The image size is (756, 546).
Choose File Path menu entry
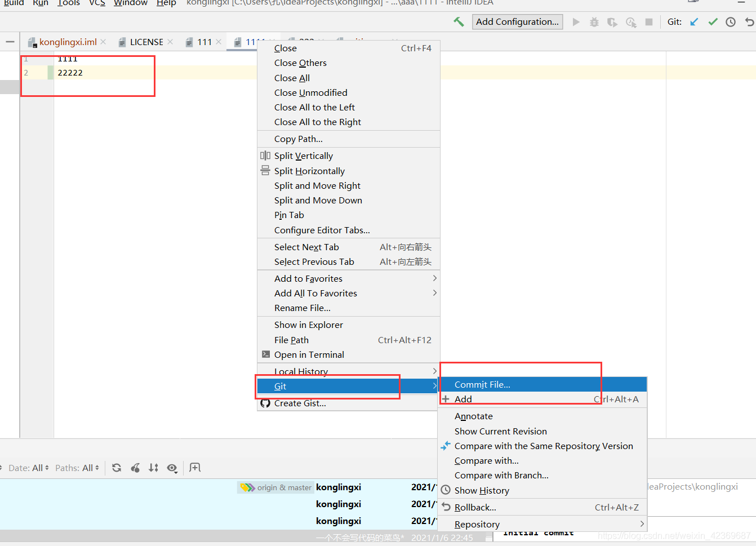pos(348,340)
